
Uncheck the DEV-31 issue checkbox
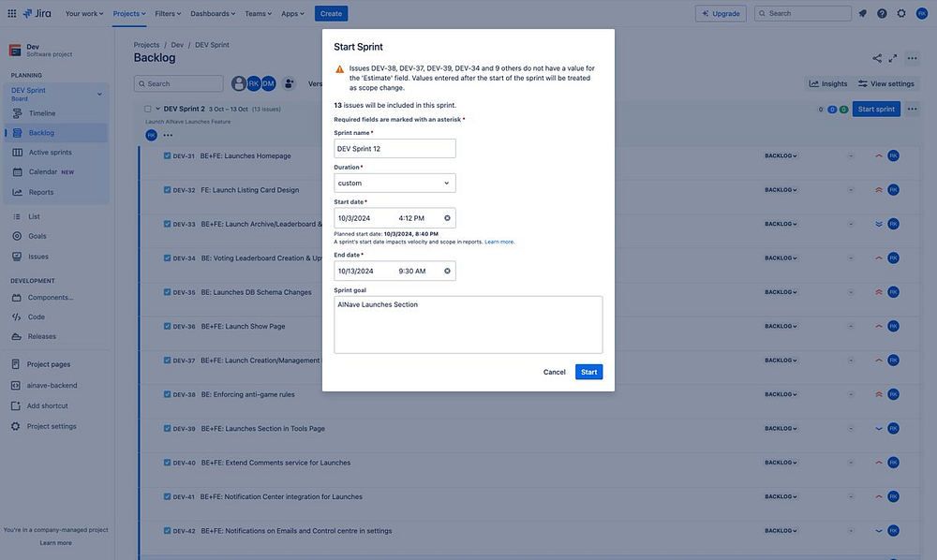[x=168, y=155]
